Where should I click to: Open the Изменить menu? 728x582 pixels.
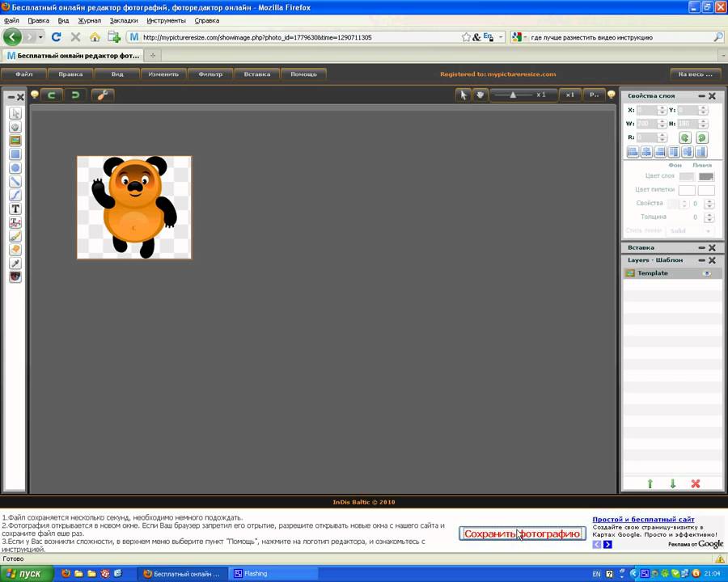(163, 74)
